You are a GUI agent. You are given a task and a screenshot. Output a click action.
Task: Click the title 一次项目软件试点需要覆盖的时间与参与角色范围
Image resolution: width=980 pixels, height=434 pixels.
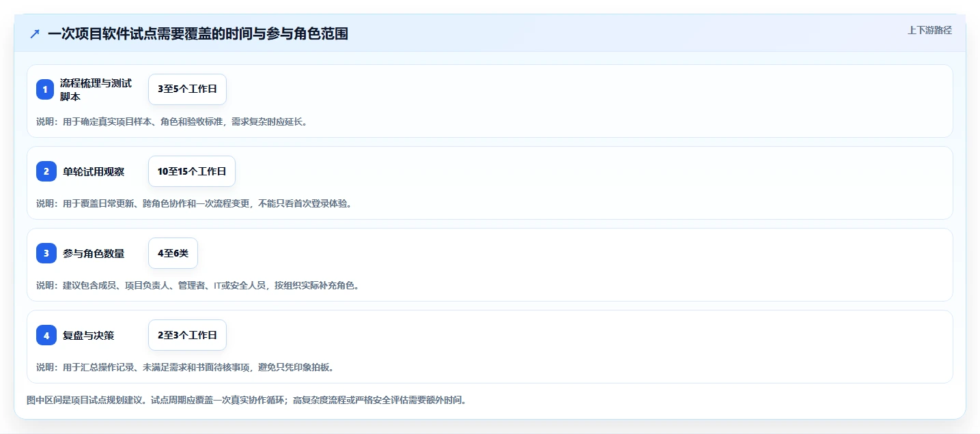(x=198, y=33)
